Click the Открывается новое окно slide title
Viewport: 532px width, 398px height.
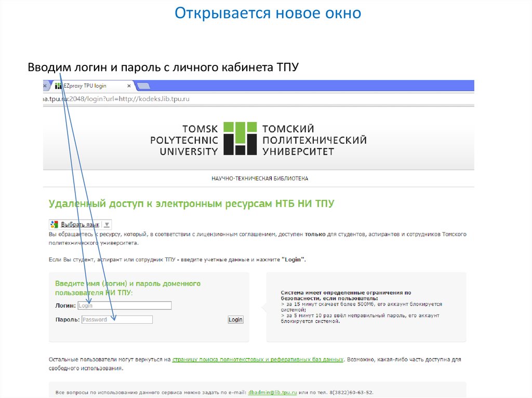268,13
